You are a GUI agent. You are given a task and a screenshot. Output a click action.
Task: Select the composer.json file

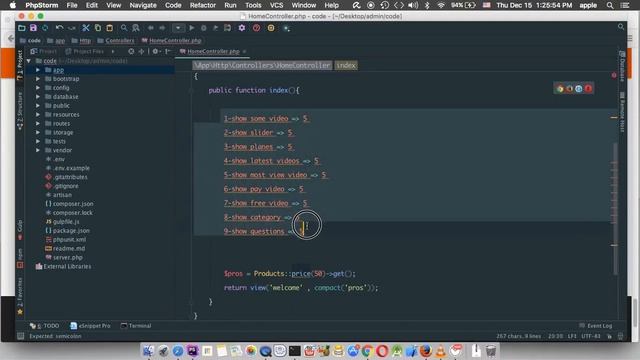(69, 204)
